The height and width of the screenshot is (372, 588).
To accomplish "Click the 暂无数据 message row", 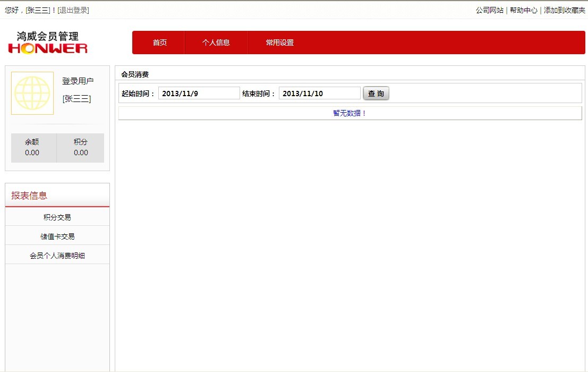I will [x=350, y=113].
